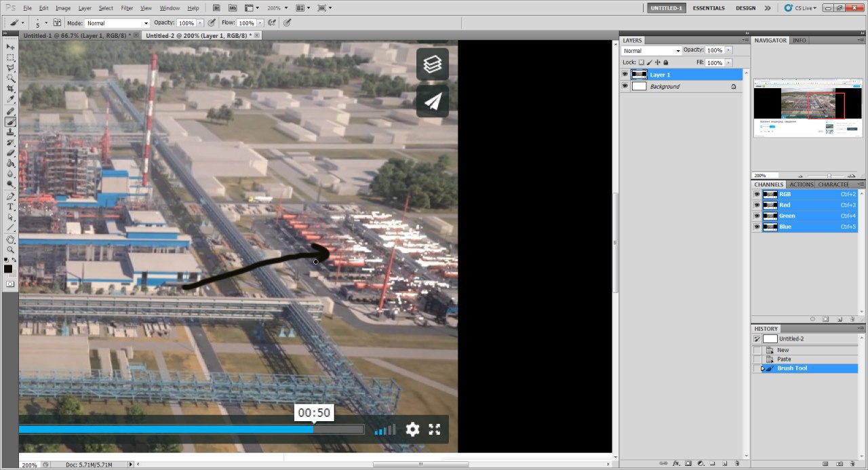Set history brush source box for Paste state
Viewport: 868px width, 470px height.
(x=757, y=359)
